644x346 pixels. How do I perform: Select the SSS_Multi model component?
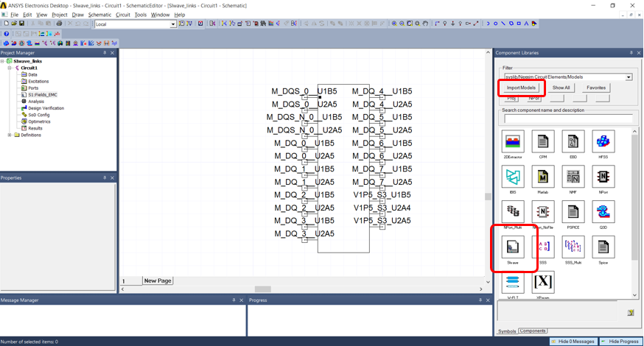[573, 247]
